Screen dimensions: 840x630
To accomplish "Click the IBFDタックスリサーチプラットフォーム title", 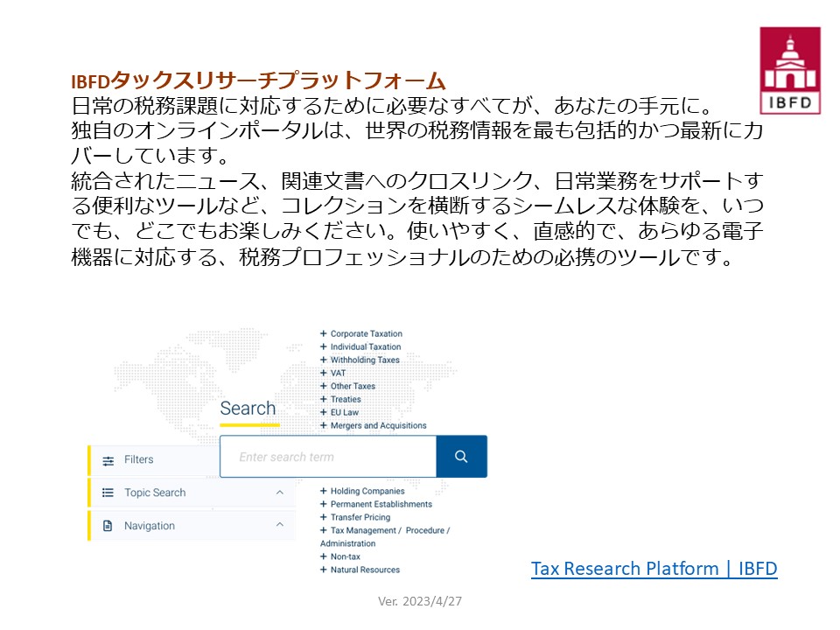I will click(258, 80).
